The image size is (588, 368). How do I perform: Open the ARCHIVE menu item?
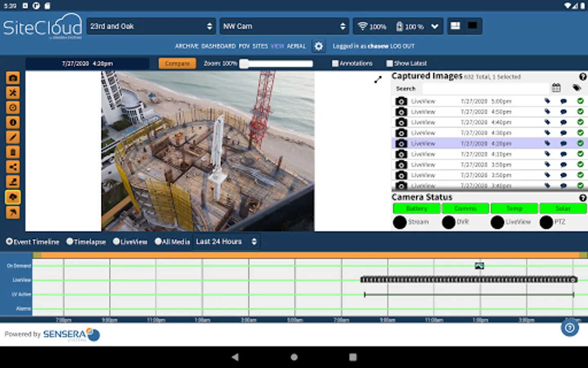coord(187,46)
